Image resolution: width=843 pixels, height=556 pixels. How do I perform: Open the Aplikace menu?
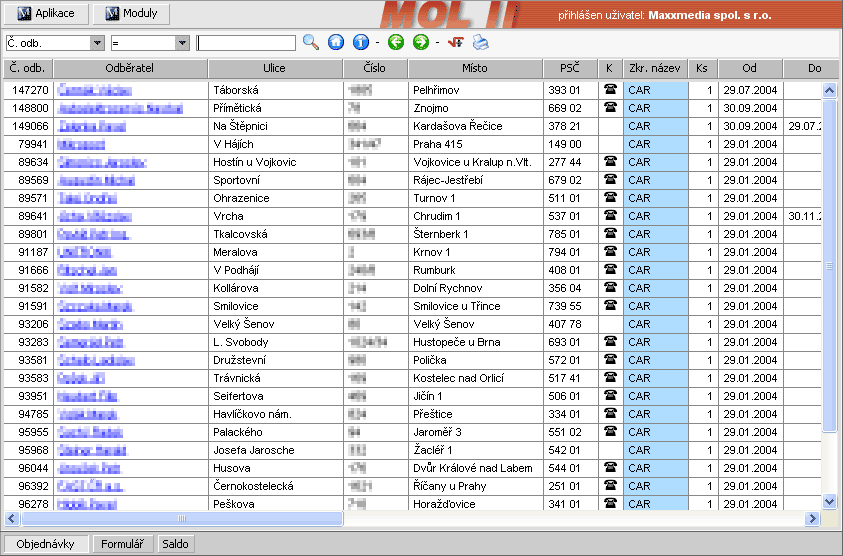(x=46, y=14)
